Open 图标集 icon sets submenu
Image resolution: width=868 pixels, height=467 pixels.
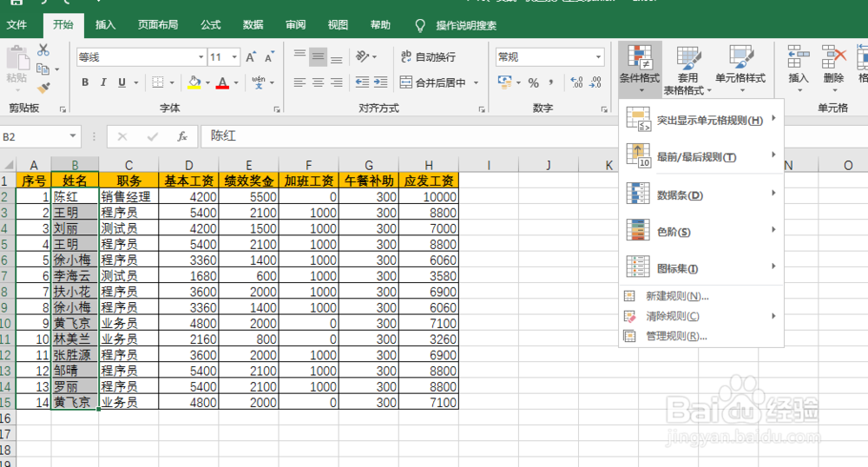click(x=700, y=268)
